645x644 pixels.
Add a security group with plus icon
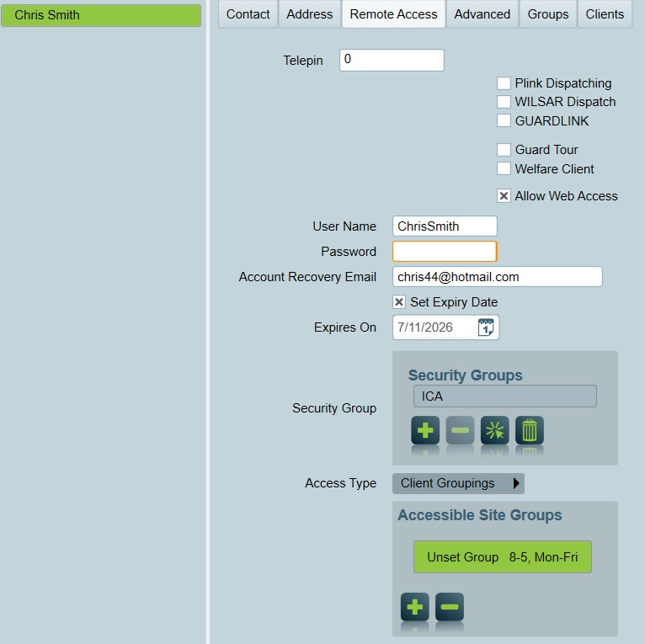pos(425,430)
